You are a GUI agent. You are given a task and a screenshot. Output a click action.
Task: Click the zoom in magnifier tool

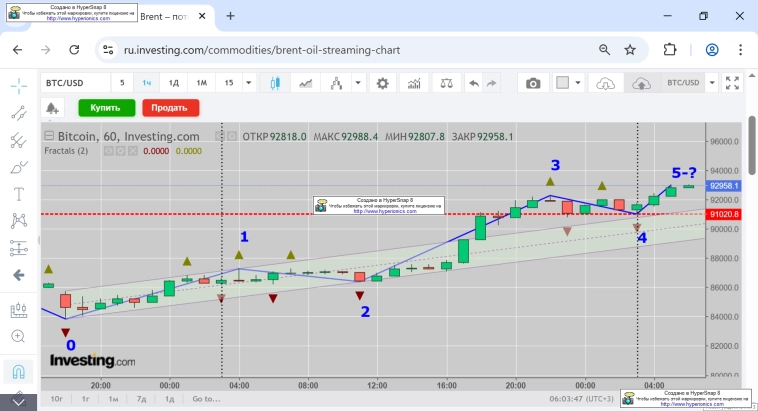pos(18,337)
